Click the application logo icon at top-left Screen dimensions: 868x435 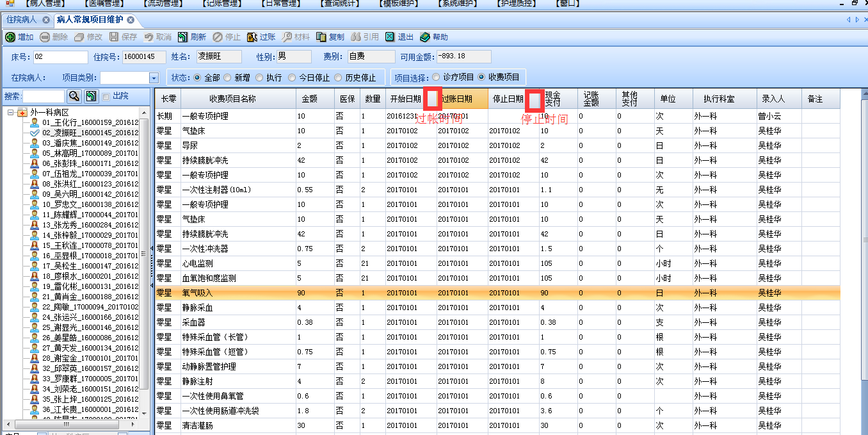tap(10, 3)
